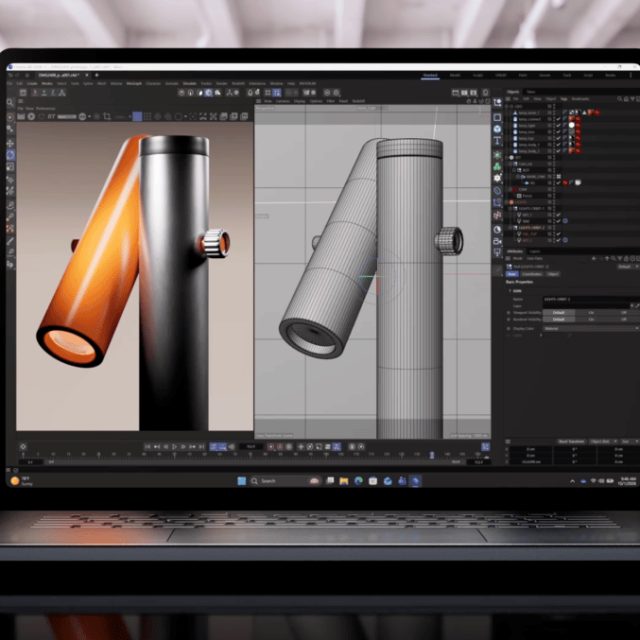
Task: Click the Render to Picture Viewer clapper icon
Action: [464, 93]
